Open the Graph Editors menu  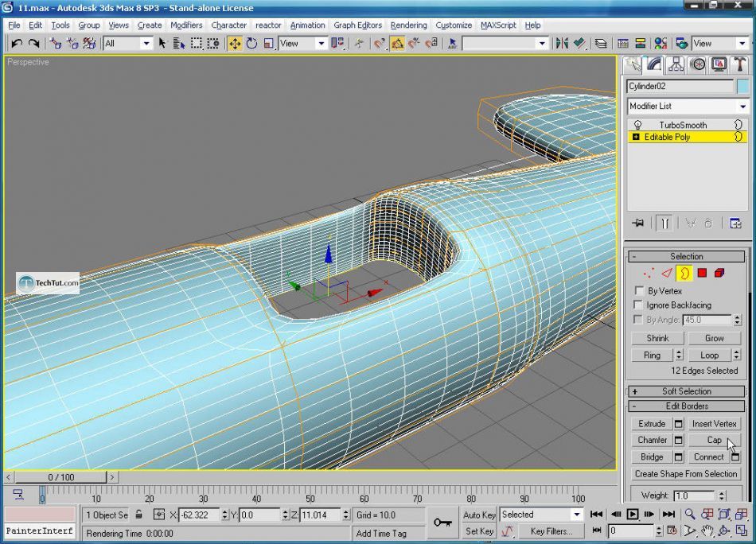coord(358,25)
